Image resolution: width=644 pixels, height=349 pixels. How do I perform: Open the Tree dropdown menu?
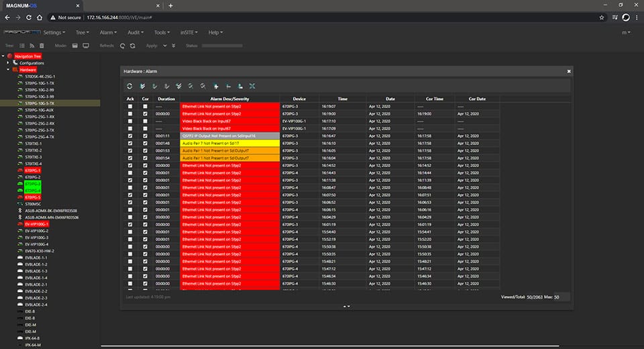[x=82, y=32]
